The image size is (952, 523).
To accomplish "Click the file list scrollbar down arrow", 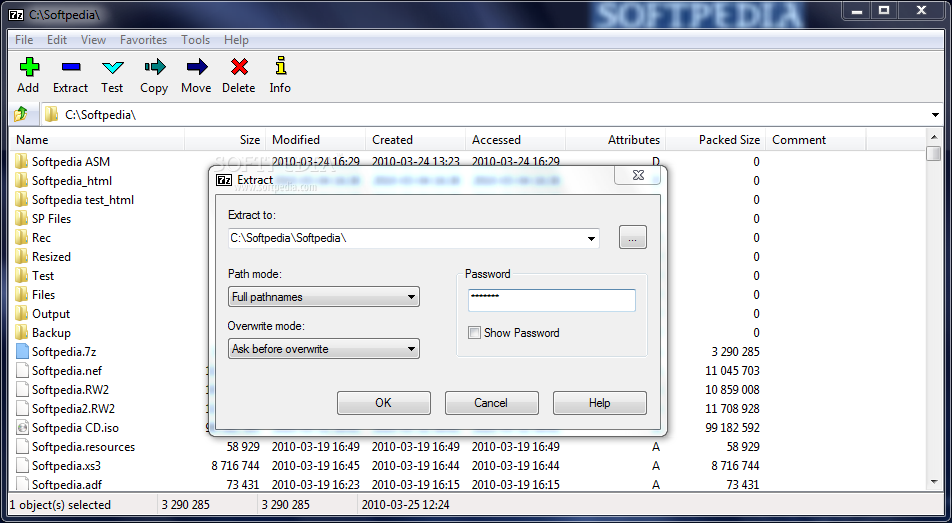I will pos(934,482).
